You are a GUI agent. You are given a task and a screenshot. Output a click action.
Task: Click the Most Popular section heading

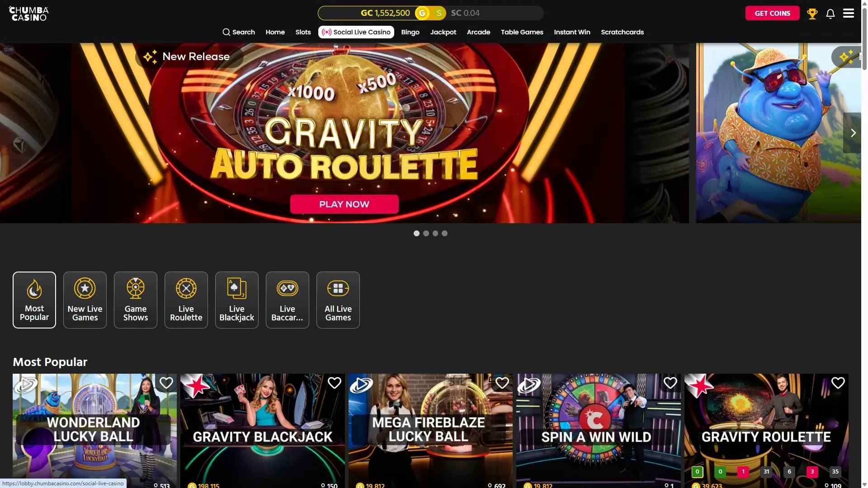coord(50,362)
